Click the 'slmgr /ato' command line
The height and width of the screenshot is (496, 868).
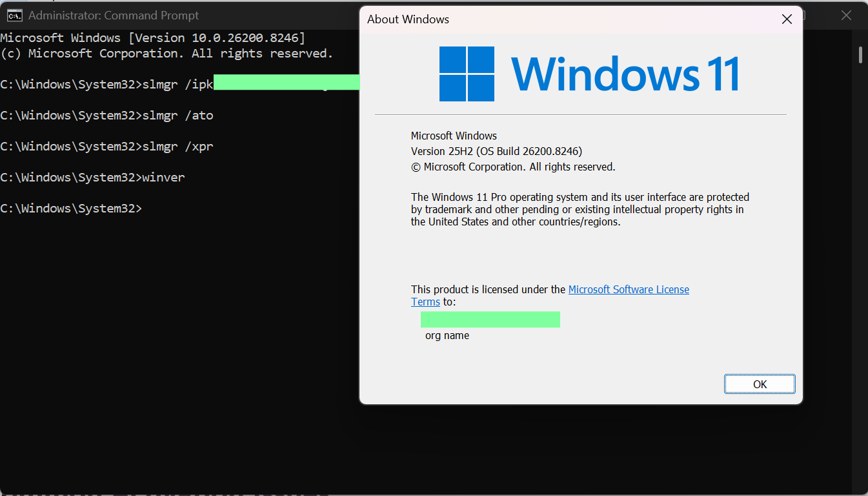coord(106,116)
